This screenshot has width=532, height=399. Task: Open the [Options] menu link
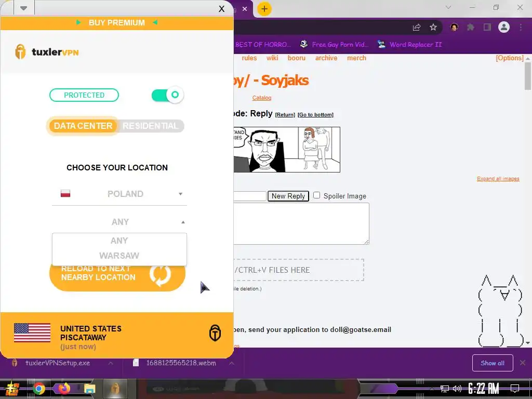tap(510, 58)
